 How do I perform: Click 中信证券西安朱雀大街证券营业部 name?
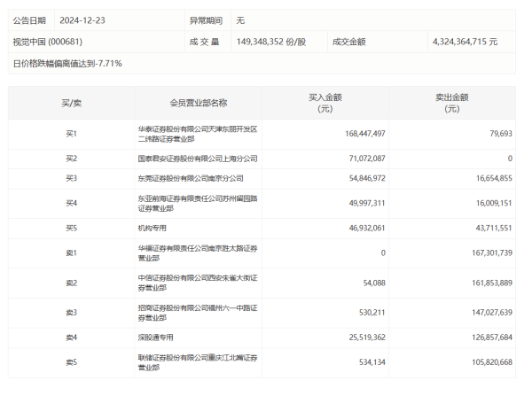click(x=198, y=283)
